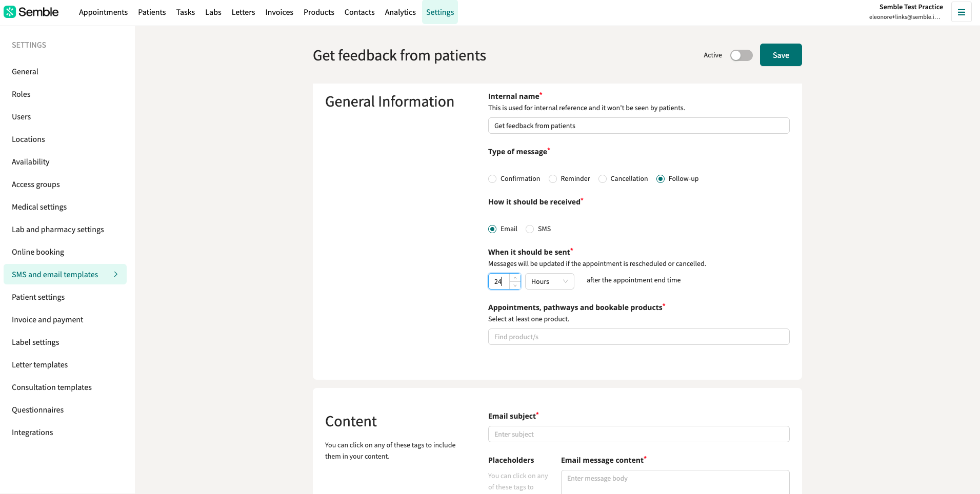This screenshot has width=980, height=494.
Task: Click the Email subject field
Action: click(638, 434)
